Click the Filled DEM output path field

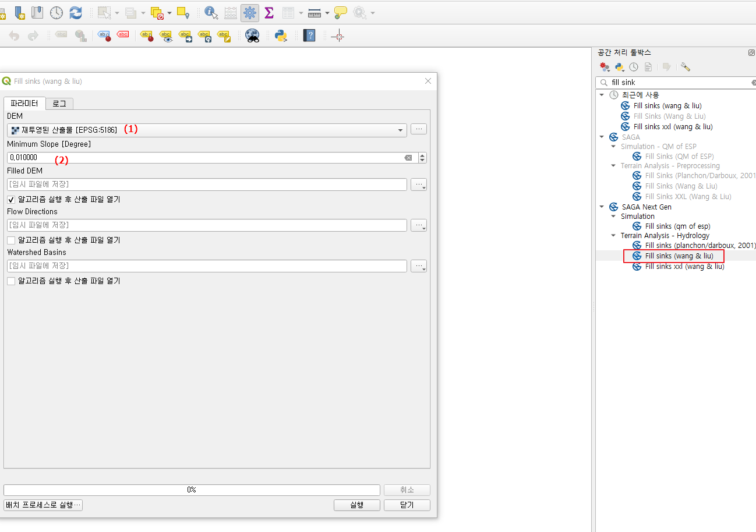pos(207,185)
